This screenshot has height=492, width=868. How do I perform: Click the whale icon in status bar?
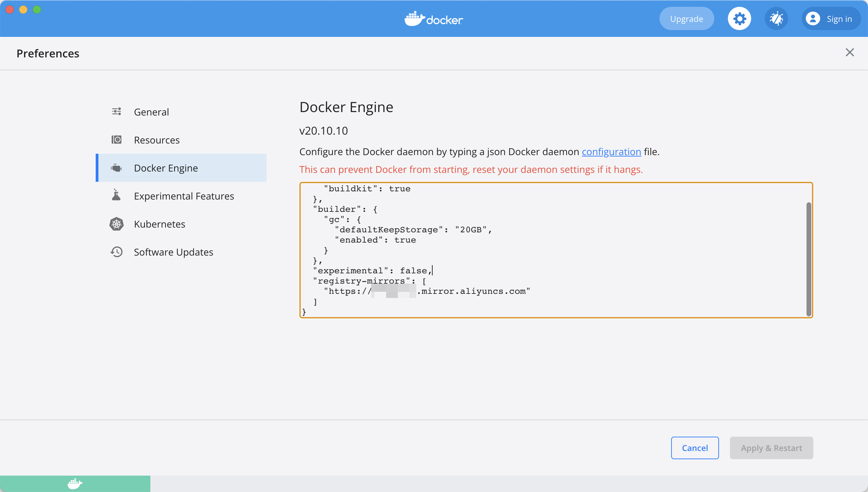click(75, 484)
